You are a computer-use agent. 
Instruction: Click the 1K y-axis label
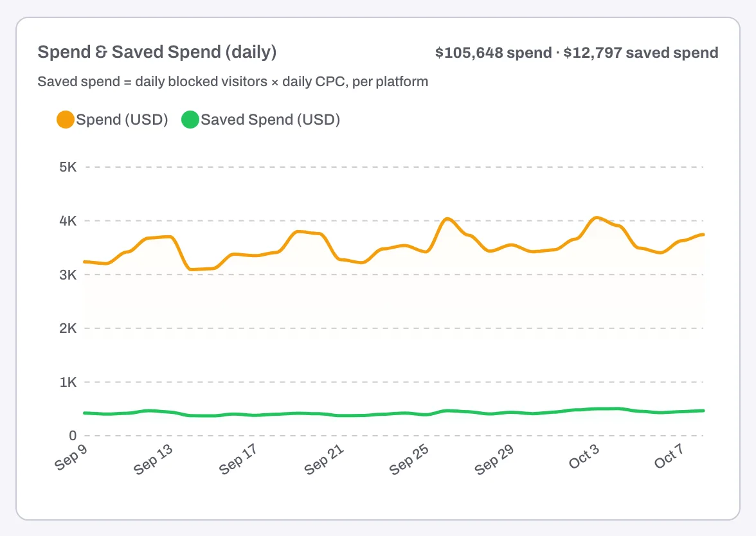point(68,382)
